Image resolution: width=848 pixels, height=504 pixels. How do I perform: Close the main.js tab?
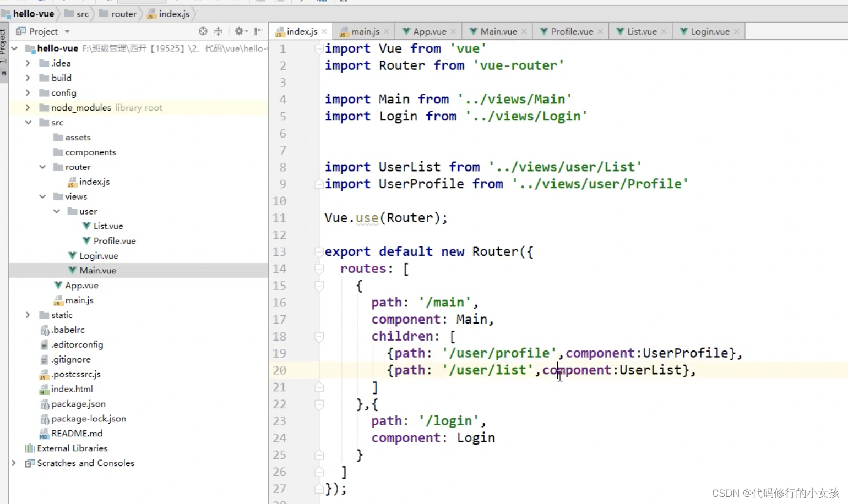coord(387,31)
